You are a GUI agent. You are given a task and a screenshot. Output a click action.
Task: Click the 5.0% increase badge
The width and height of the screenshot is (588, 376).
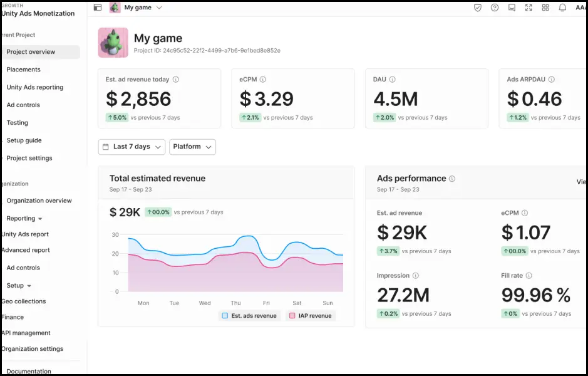pyautogui.click(x=117, y=117)
